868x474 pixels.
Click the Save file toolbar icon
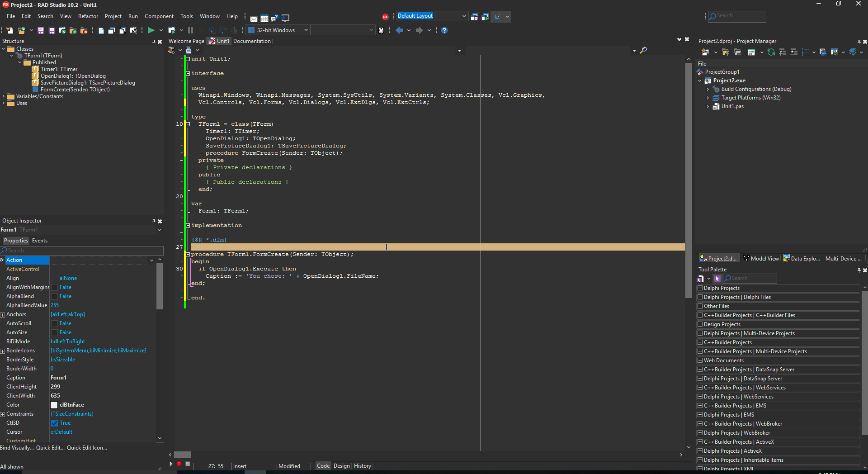click(x=41, y=30)
